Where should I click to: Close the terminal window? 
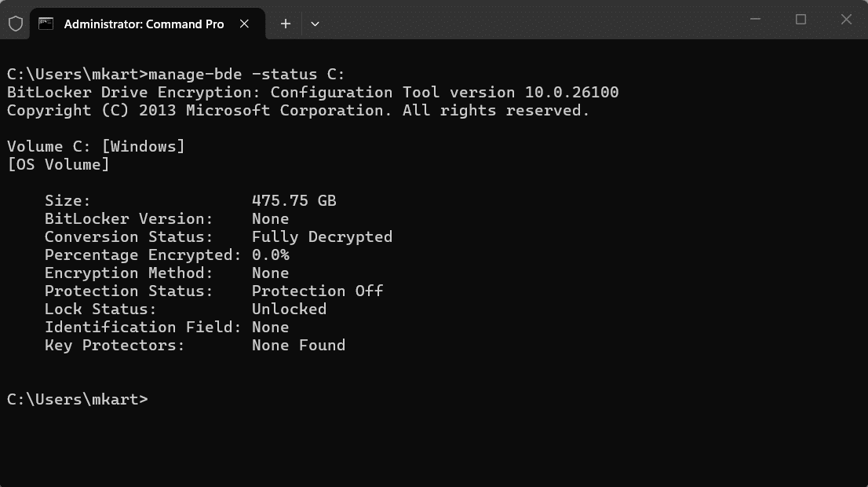846,20
